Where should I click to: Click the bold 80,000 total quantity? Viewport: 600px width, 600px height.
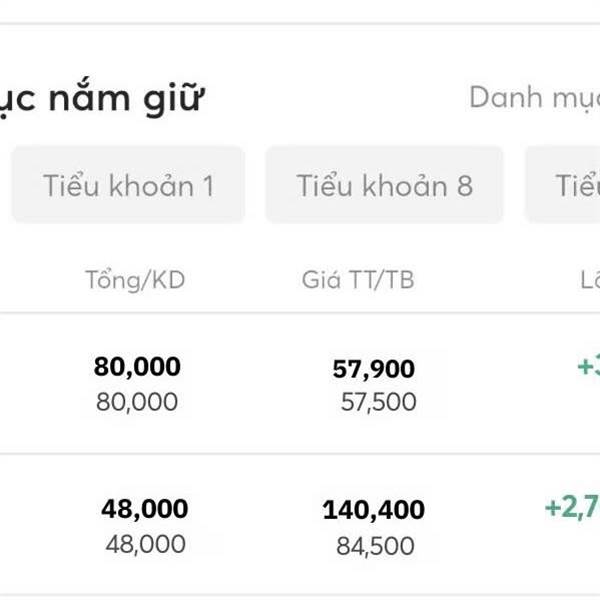click(x=137, y=367)
